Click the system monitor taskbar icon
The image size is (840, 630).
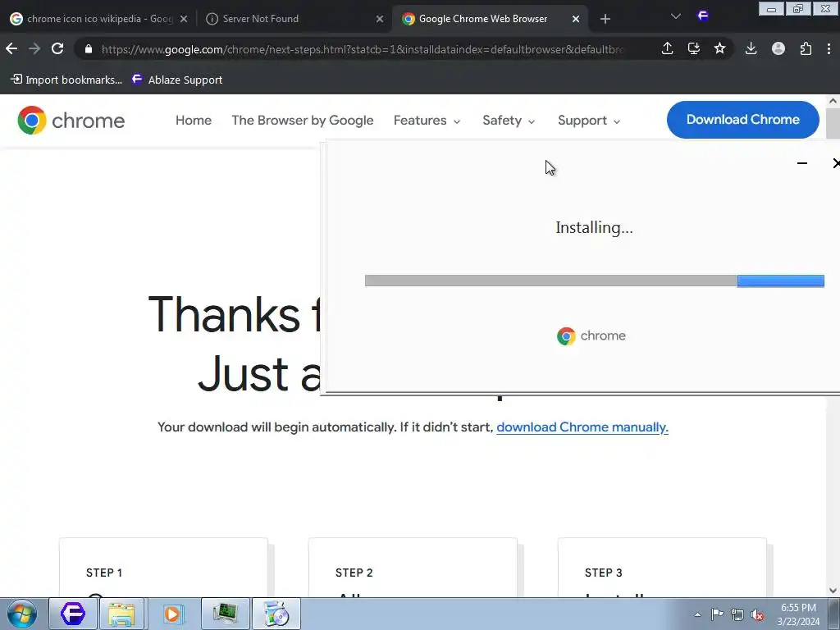coord(225,614)
